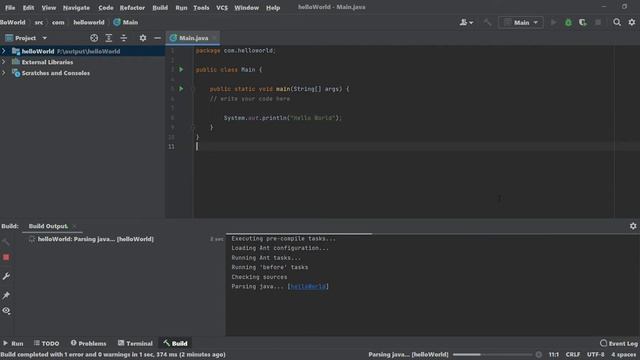Open the user account icon dropdown
Image resolution: width=640 pixels, height=360 pixels.
(466, 22)
